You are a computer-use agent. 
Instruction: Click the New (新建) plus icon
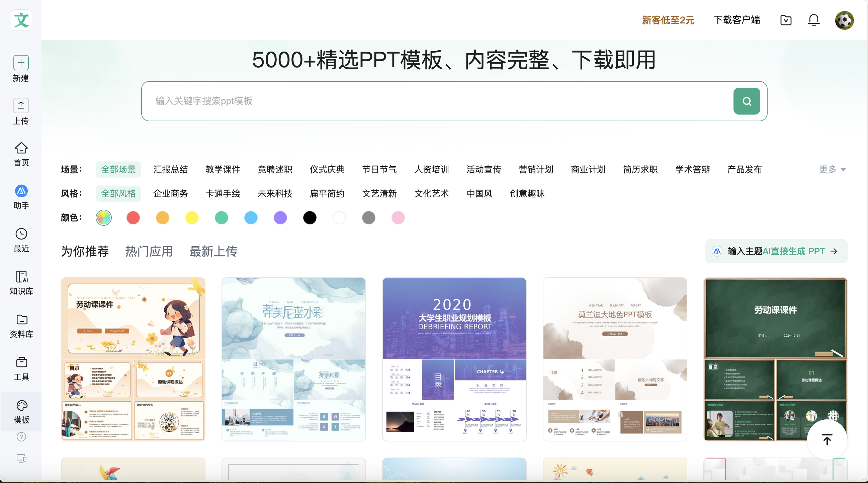tap(21, 63)
